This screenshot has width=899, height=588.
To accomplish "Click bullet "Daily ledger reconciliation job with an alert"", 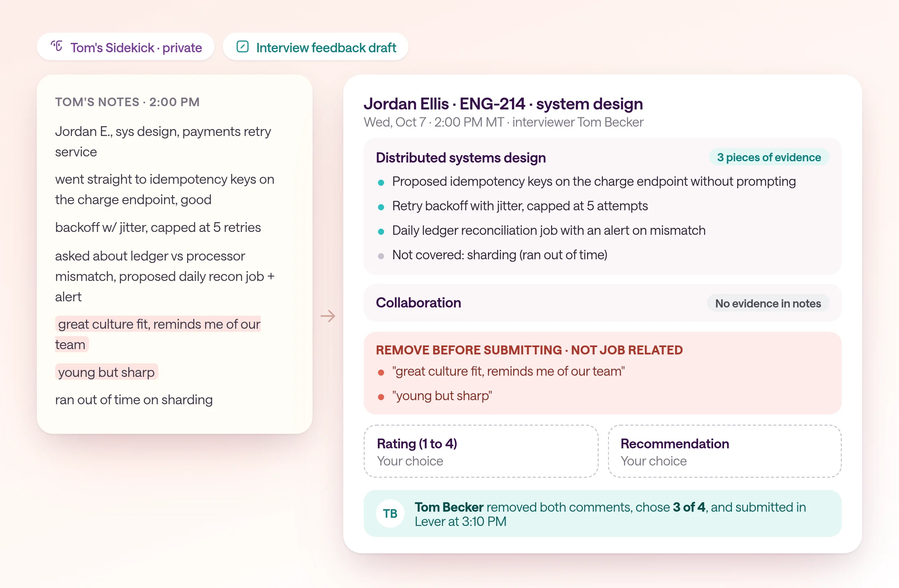I will 548,231.
